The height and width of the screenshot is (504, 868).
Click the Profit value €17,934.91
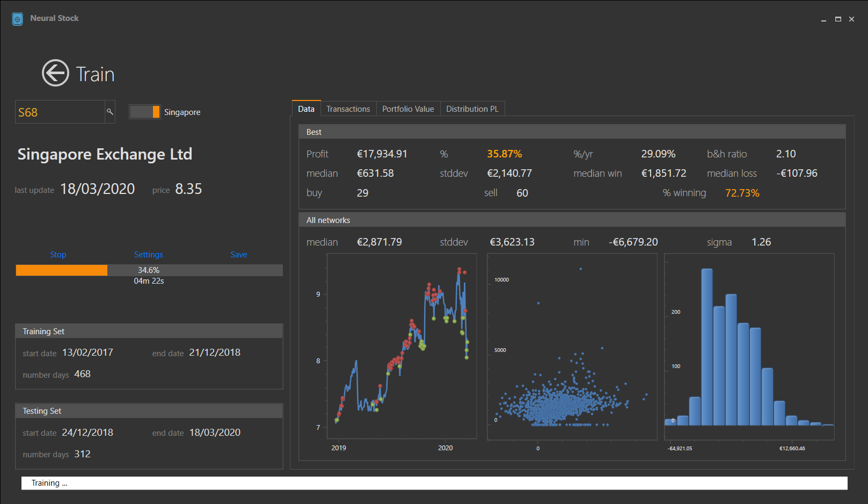coord(382,154)
